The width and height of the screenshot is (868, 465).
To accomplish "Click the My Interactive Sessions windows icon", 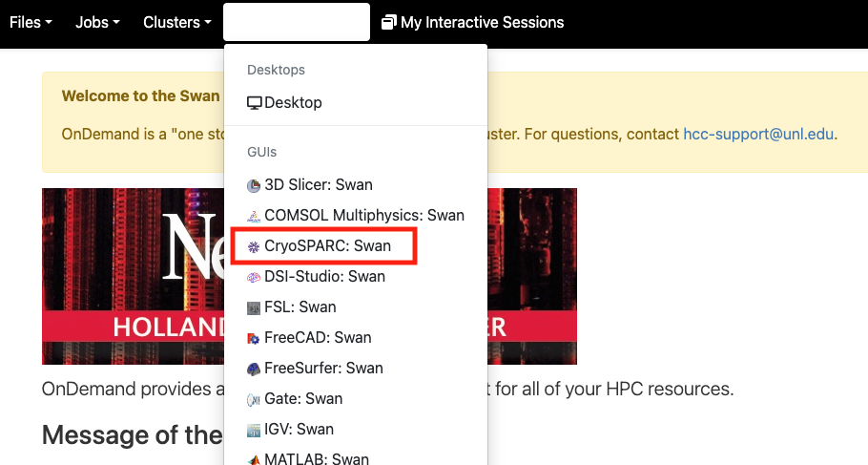I will pyautogui.click(x=389, y=23).
